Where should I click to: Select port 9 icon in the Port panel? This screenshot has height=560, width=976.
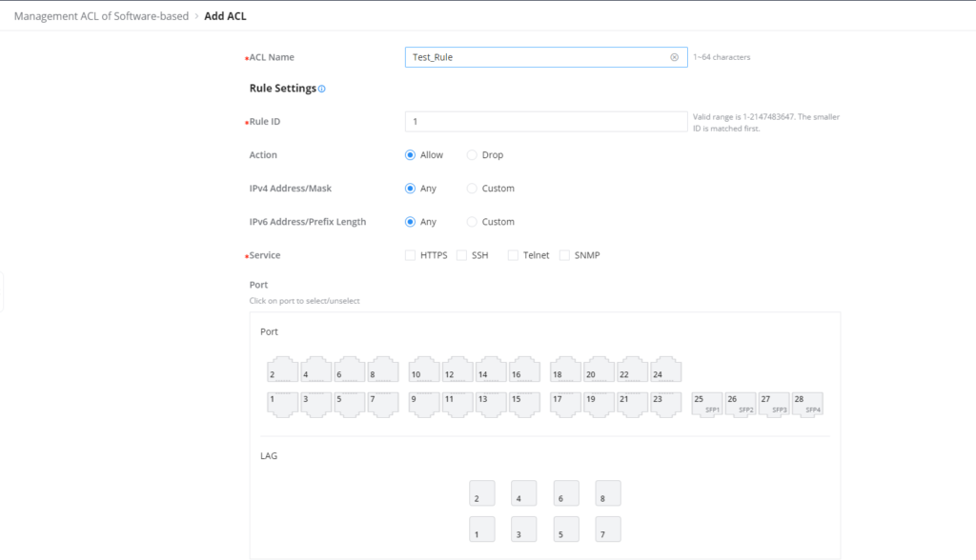(424, 405)
